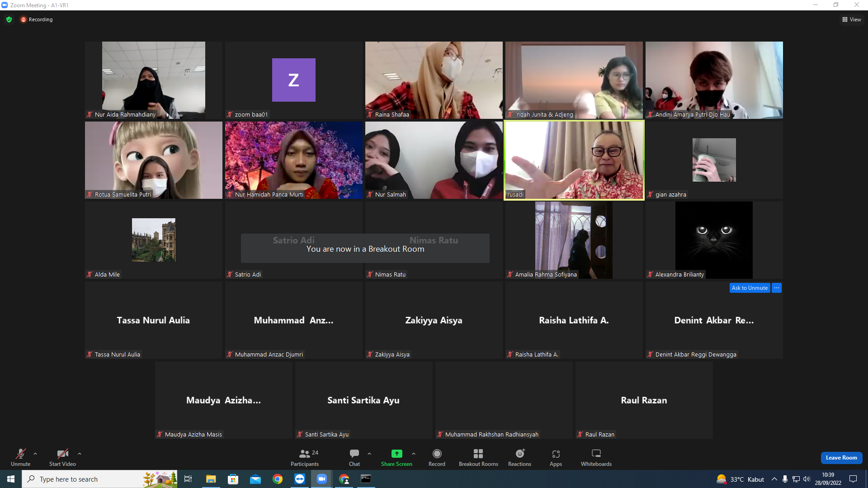The height and width of the screenshot is (488, 868).
Task: Expand chat options arrow beside Chat
Action: (x=369, y=454)
